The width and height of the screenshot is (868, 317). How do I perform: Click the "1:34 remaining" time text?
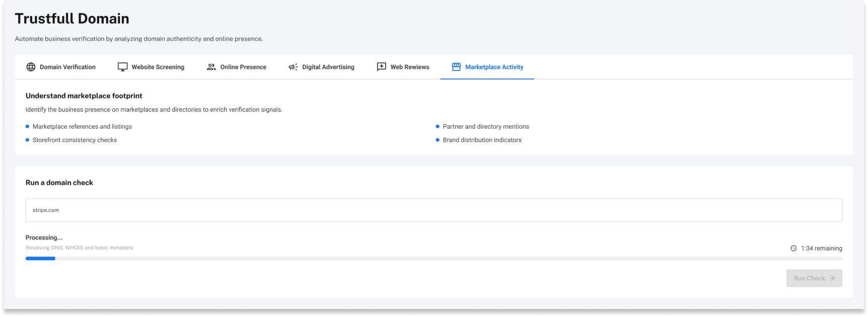pyautogui.click(x=822, y=249)
